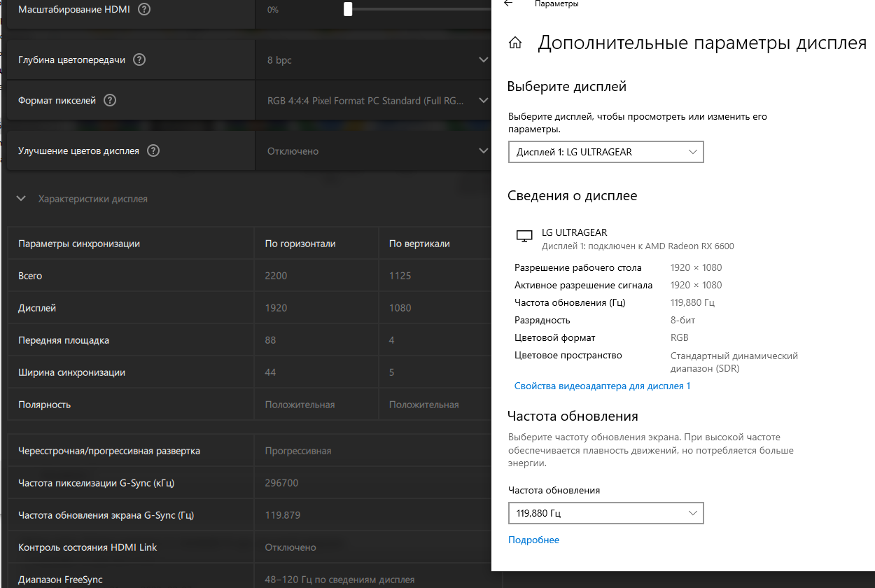Click the Стандартный динамический диапазон (SDR) text
The height and width of the screenshot is (588, 875).
pyautogui.click(x=734, y=362)
